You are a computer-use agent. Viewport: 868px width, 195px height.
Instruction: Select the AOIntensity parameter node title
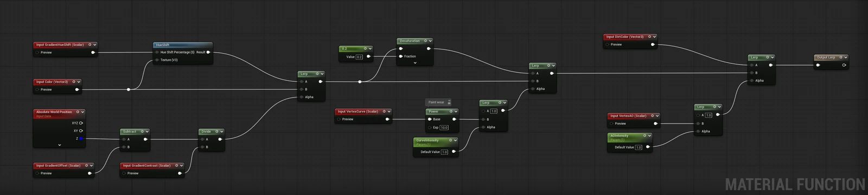coord(619,136)
